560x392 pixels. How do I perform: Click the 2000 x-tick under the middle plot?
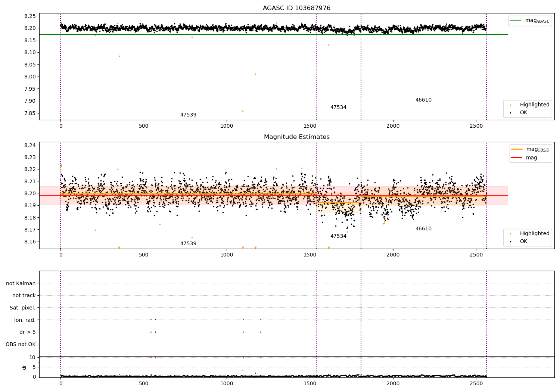393,255
